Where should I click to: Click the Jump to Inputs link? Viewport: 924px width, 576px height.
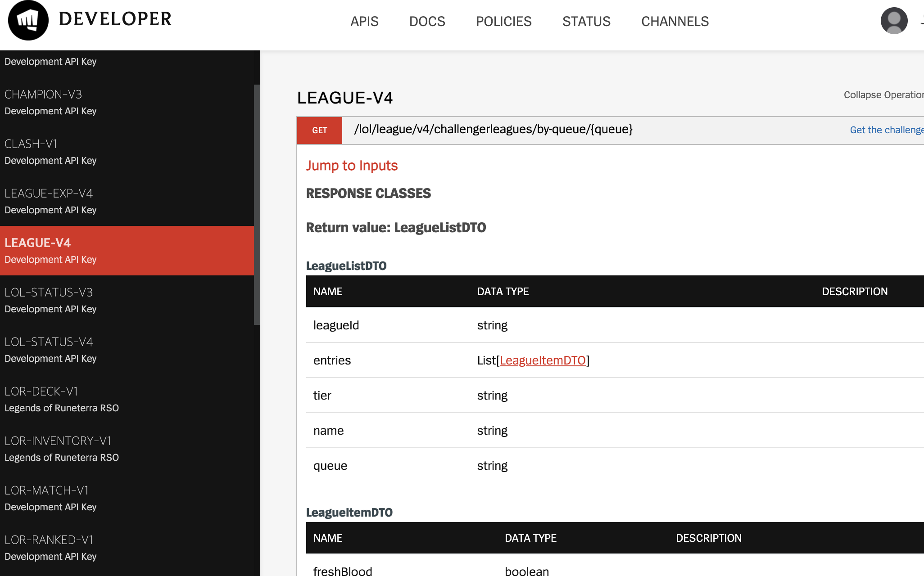pyautogui.click(x=352, y=166)
